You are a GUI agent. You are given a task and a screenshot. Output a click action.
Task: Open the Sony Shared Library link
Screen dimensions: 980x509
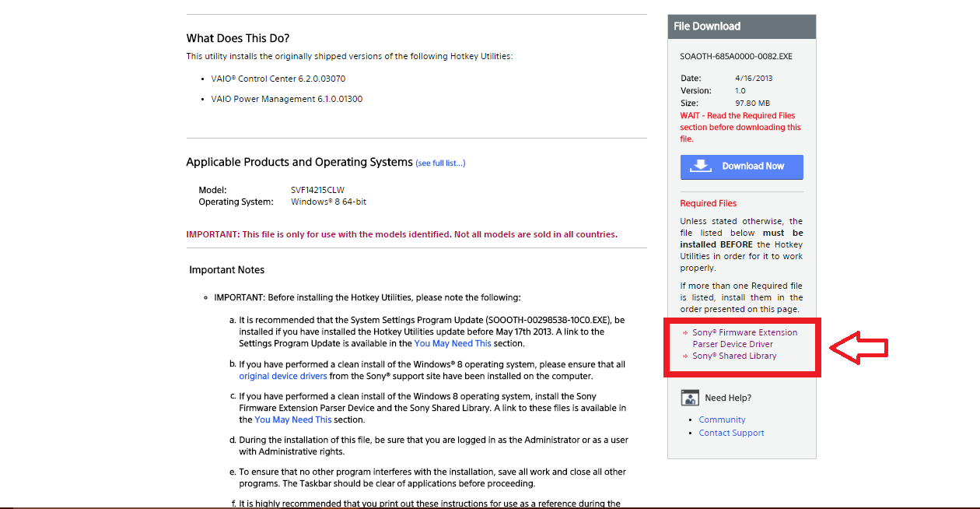tap(734, 356)
